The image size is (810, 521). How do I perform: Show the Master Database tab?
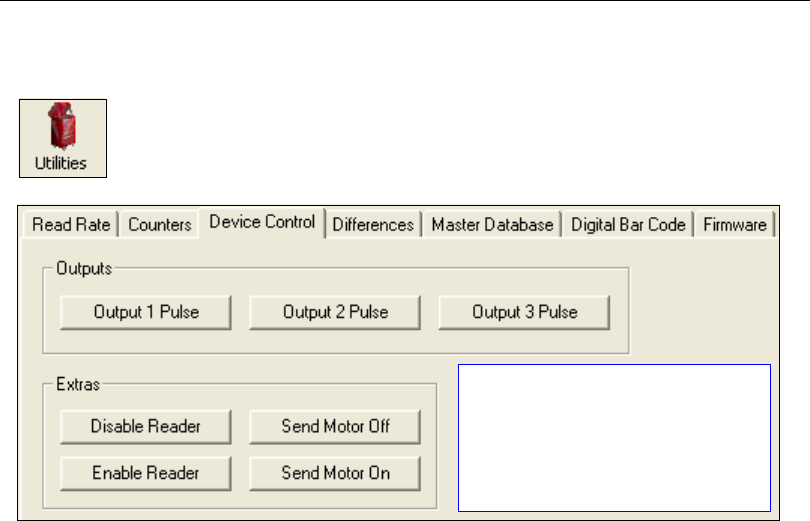tap(492, 225)
